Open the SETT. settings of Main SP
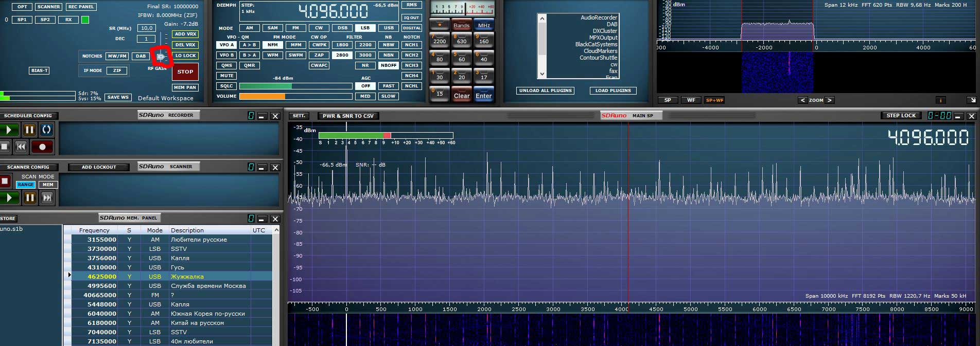This screenshot has height=346, width=980. [x=300, y=116]
